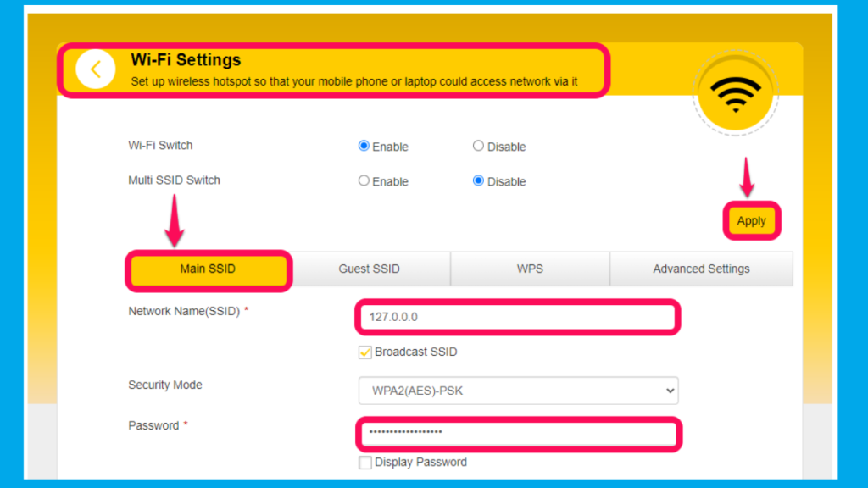Open the Security Mode dropdown

coord(518,391)
